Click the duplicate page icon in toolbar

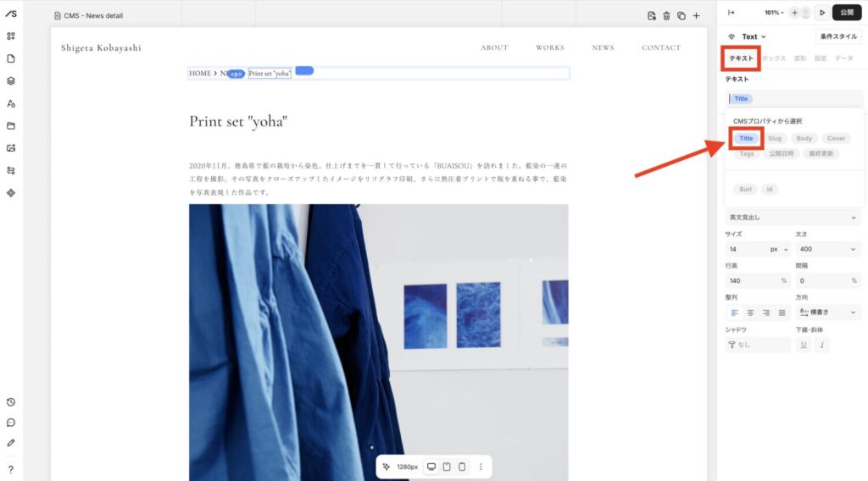[x=681, y=15]
